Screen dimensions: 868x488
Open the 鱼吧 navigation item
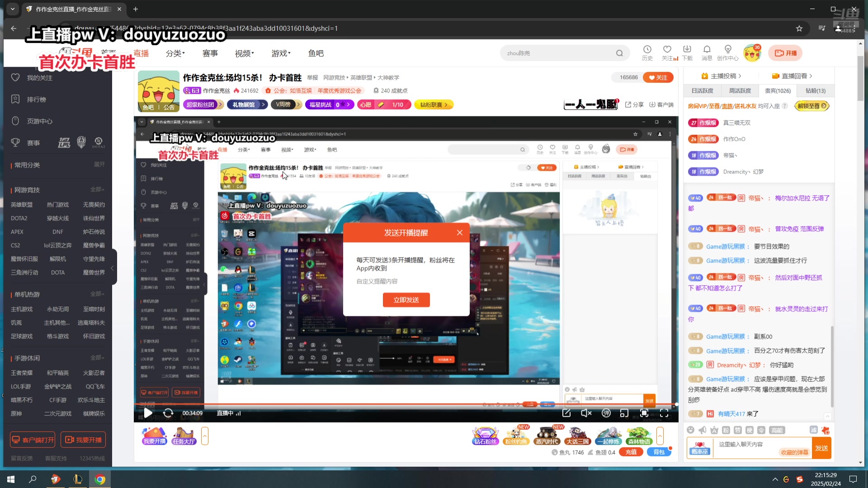click(x=316, y=53)
